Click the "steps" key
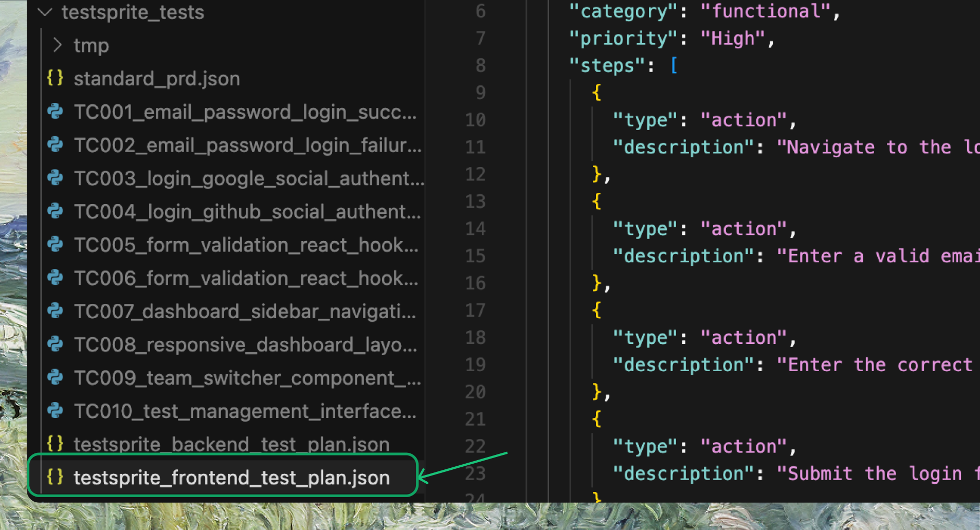The image size is (980, 530). [607, 66]
